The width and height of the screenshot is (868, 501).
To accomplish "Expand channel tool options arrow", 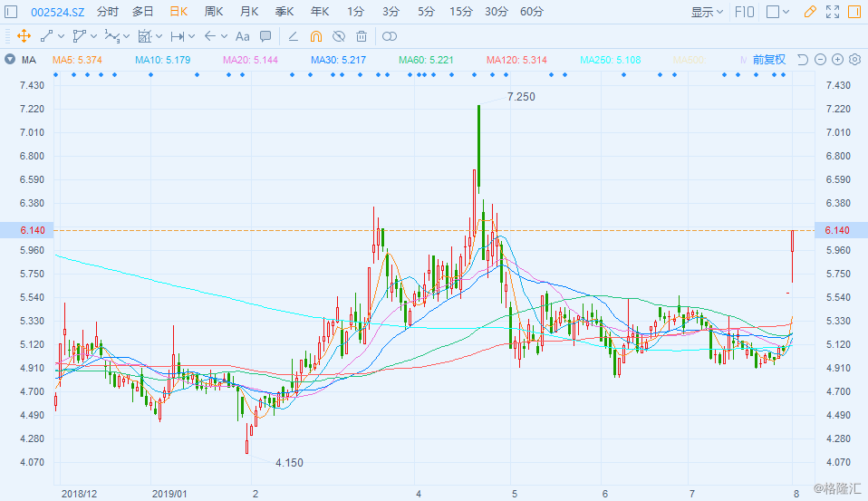I will point(93,36).
